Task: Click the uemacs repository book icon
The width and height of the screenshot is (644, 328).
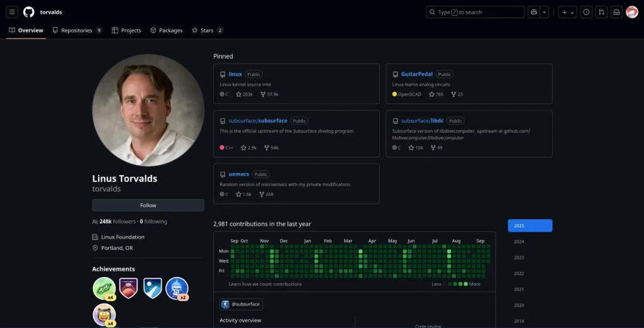Action: coord(223,174)
